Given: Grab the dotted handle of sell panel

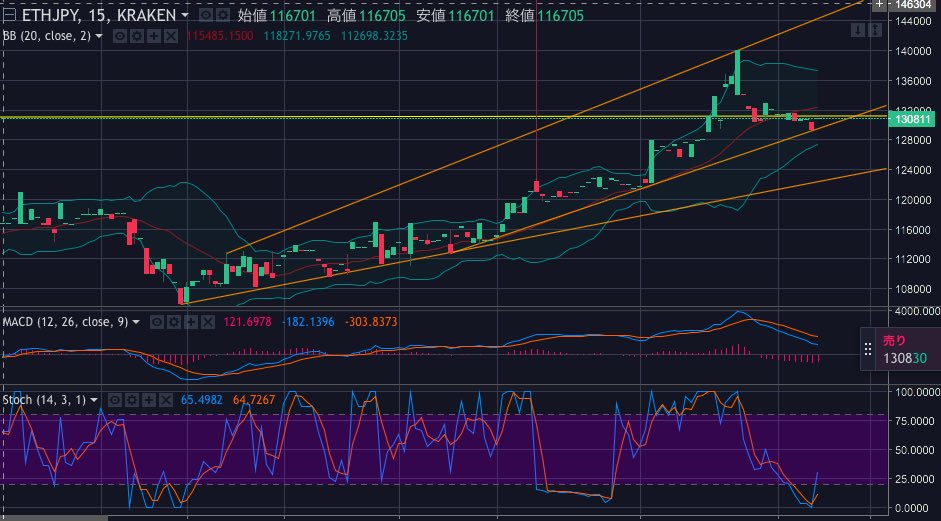Looking at the screenshot, I should (x=868, y=349).
